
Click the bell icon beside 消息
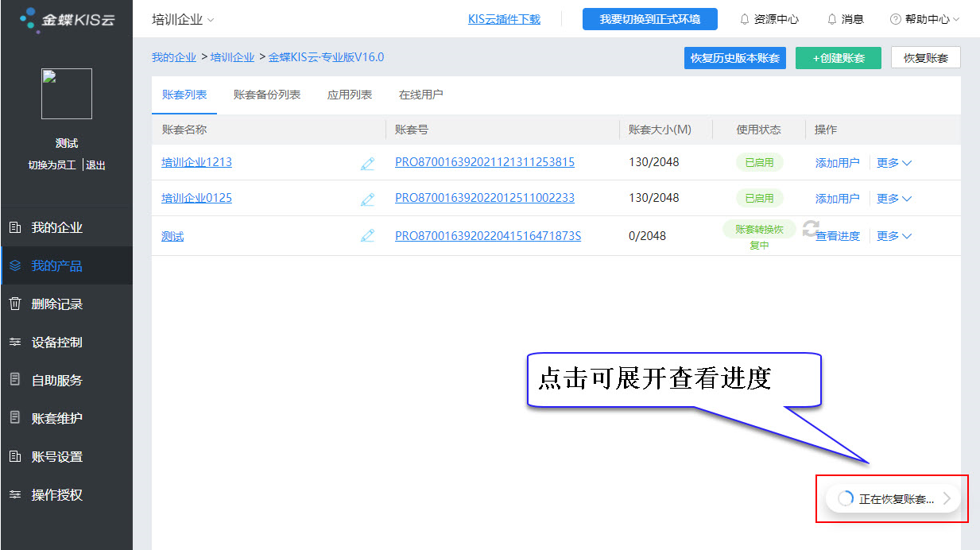click(832, 19)
